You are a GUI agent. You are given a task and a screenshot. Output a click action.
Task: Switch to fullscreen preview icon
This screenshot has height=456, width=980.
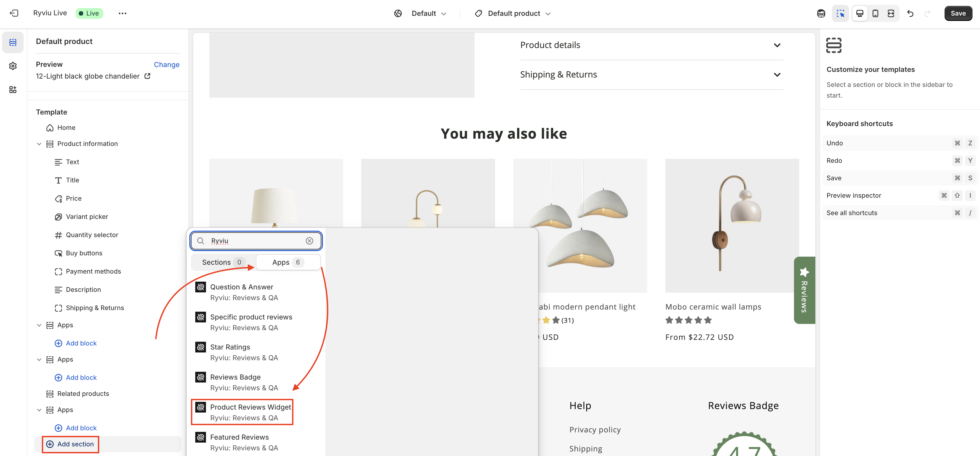pos(891,13)
